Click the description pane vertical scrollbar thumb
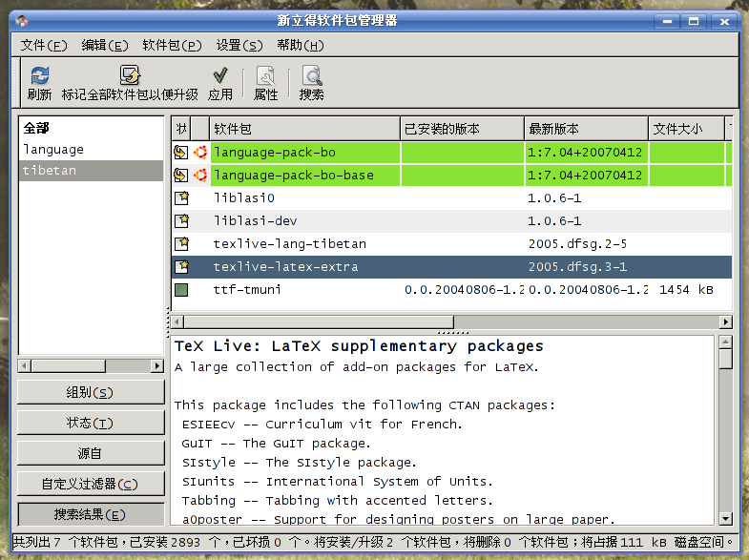This screenshot has height=560, width=749. pos(726,359)
